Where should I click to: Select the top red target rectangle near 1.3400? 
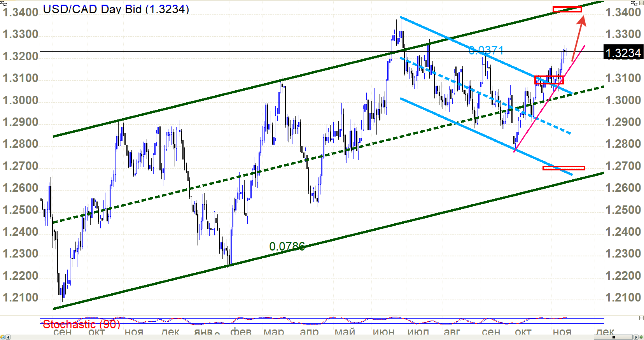click(567, 9)
